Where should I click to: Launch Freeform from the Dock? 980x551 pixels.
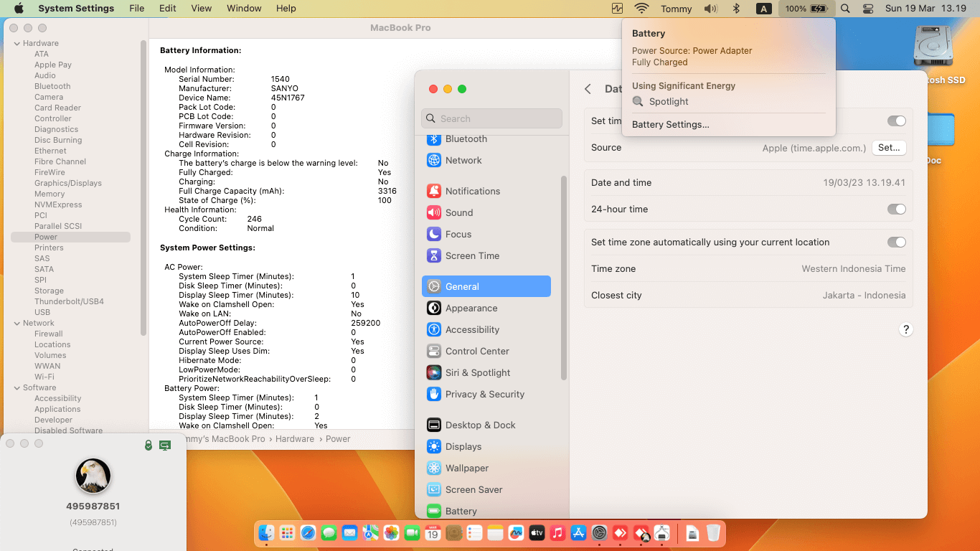coord(516,533)
